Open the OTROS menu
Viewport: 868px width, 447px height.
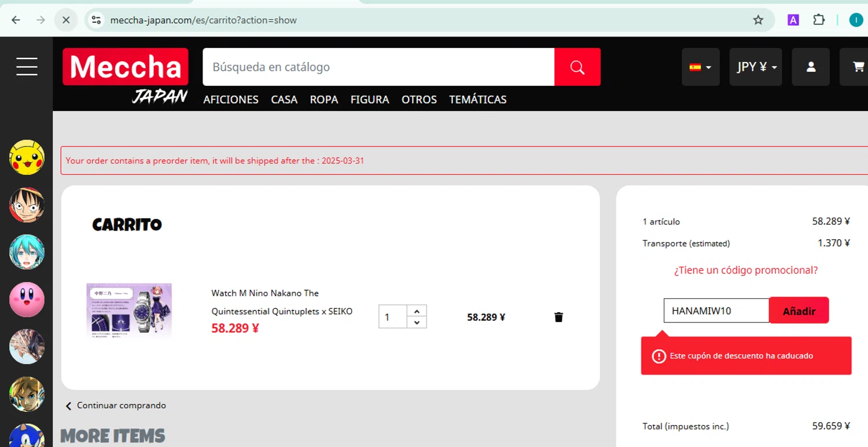[419, 100]
